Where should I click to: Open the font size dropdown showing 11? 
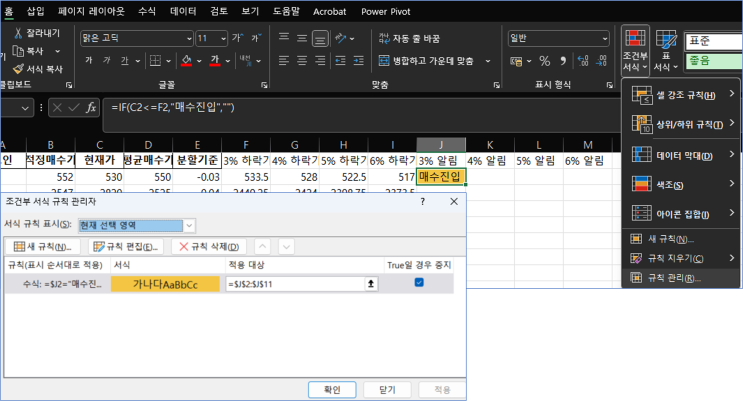pyautogui.click(x=223, y=38)
